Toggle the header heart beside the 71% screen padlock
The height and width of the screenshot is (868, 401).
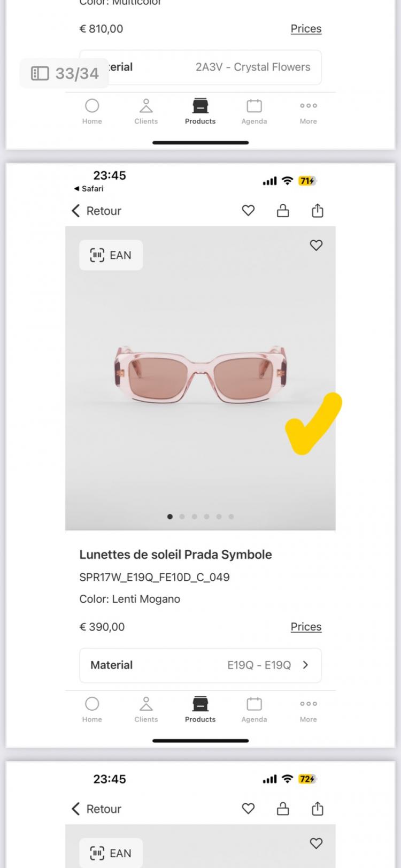click(x=248, y=211)
